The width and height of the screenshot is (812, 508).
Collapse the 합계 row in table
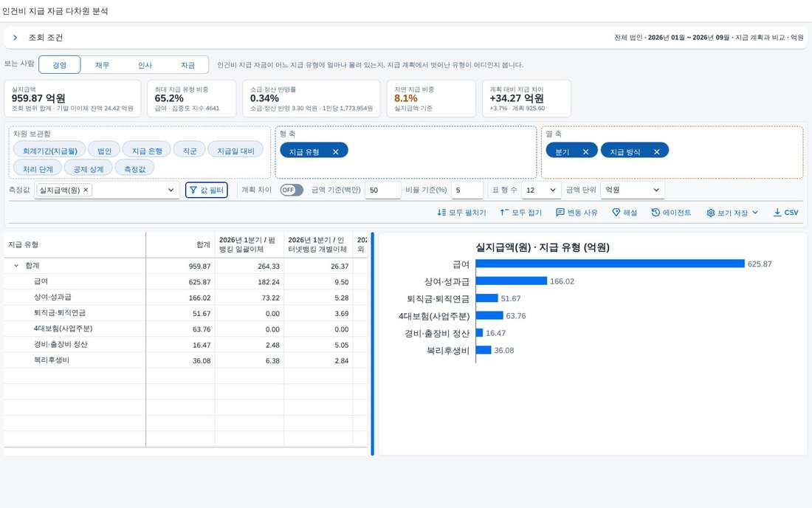pyautogui.click(x=16, y=266)
